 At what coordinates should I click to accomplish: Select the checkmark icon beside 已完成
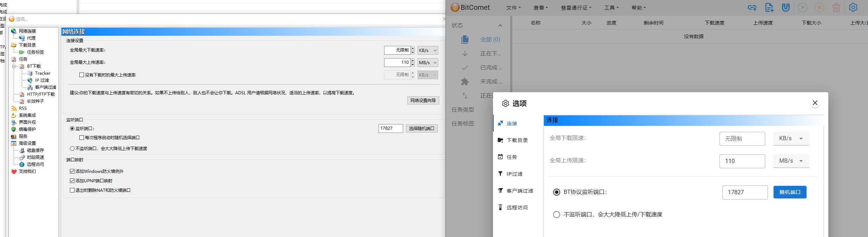[x=465, y=68]
